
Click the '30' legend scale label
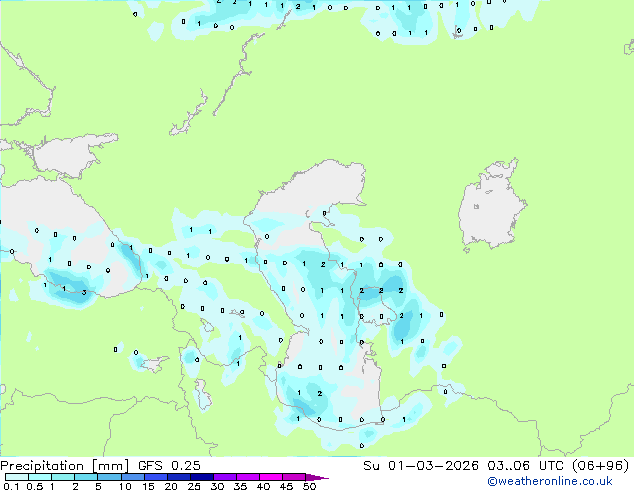(217, 486)
